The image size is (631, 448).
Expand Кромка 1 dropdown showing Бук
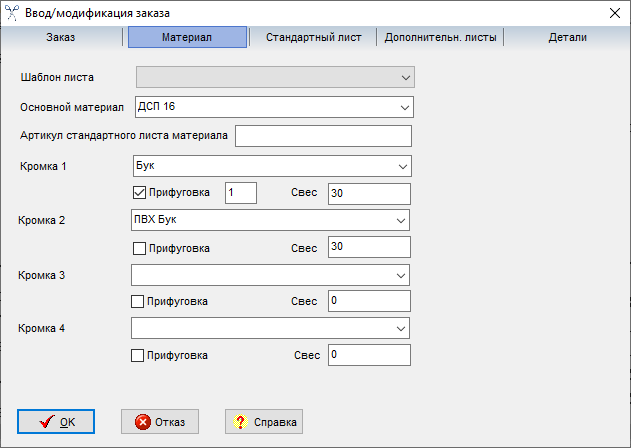(402, 166)
